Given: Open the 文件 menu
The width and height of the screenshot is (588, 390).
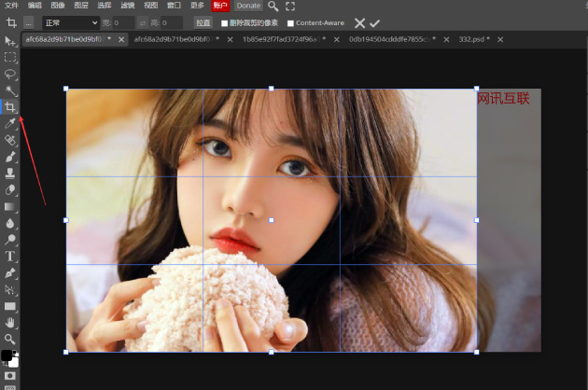Looking at the screenshot, I should [11, 6].
